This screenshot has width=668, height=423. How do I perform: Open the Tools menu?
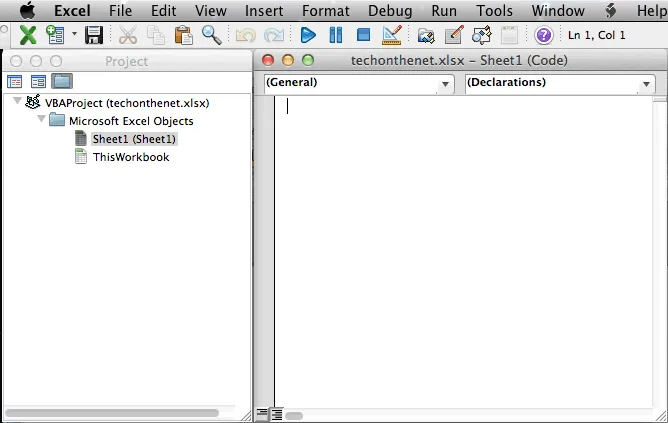pyautogui.click(x=495, y=11)
